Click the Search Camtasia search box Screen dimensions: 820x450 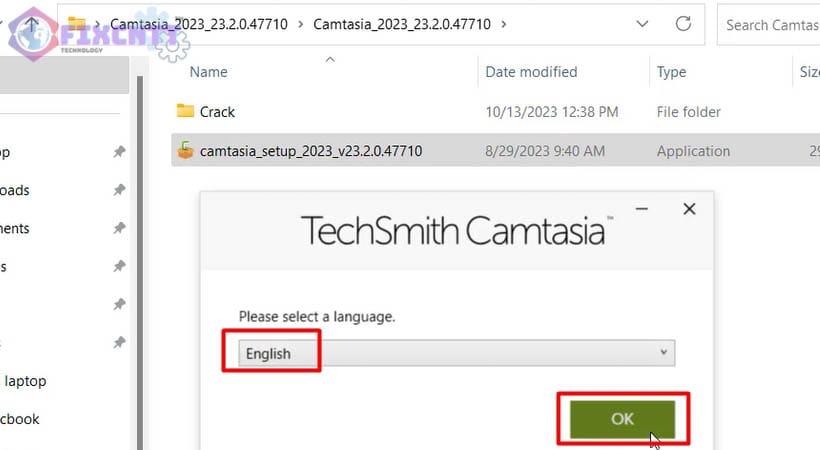pos(770,24)
